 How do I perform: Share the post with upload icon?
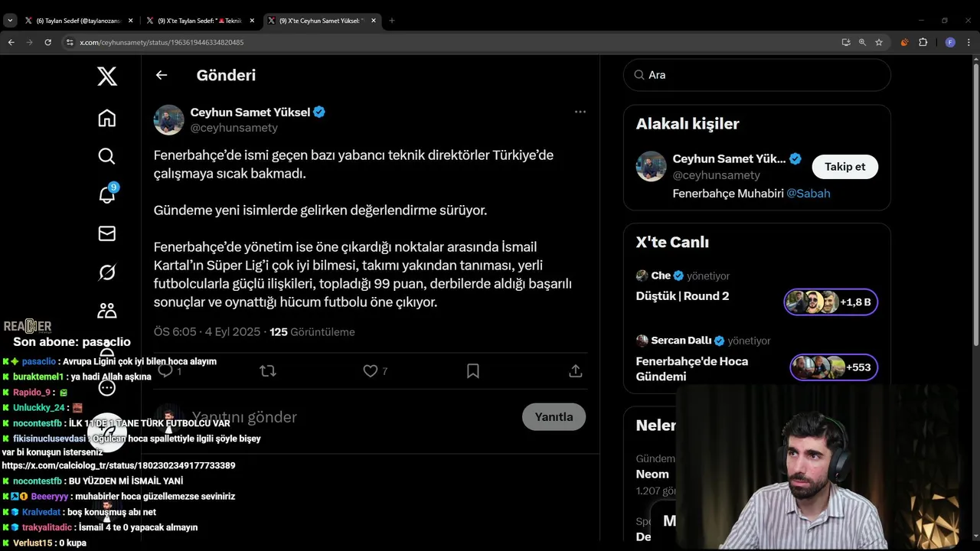[576, 371]
